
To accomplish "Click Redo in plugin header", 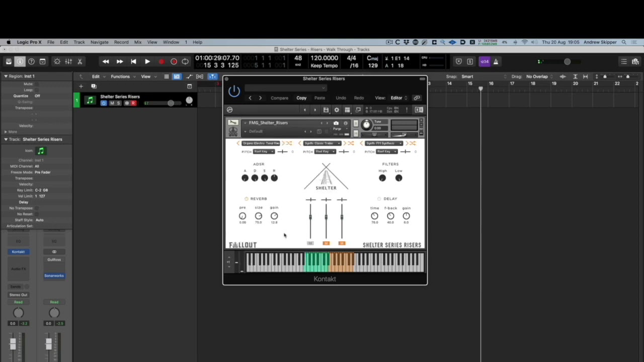I will click(359, 98).
